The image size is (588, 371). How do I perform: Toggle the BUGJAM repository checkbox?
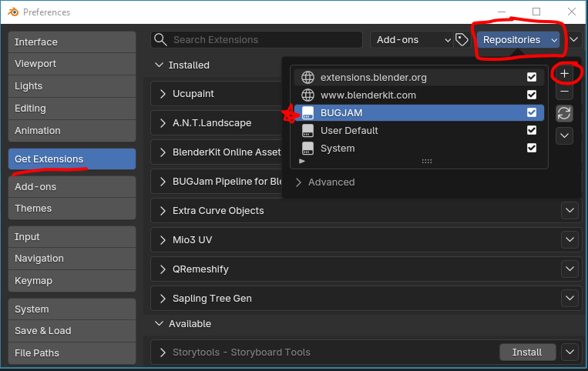click(532, 113)
